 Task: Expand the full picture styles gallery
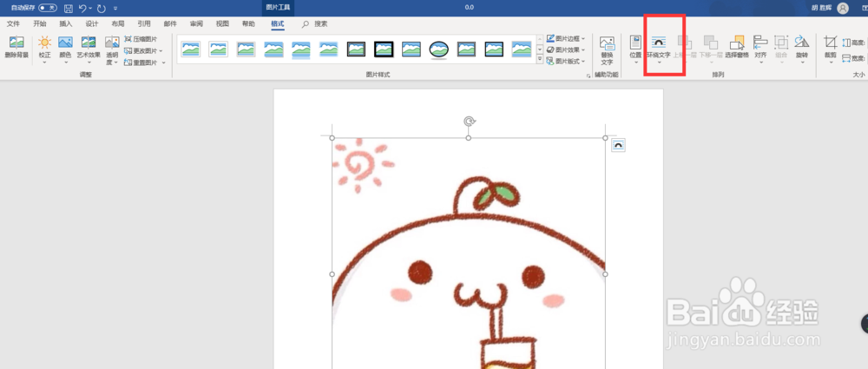(540, 59)
